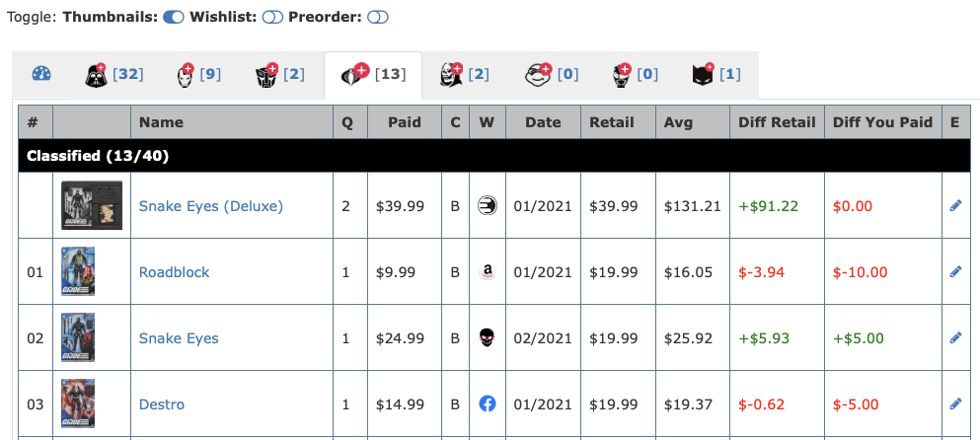Viewport: 980px width, 440px height.
Task: Click the Destro figure thumbnail image
Action: coord(78,403)
